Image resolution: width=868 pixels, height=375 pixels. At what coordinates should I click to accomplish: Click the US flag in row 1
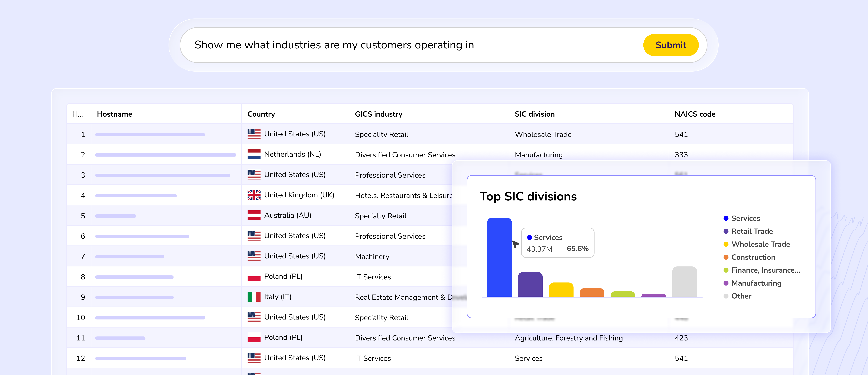[x=254, y=134]
